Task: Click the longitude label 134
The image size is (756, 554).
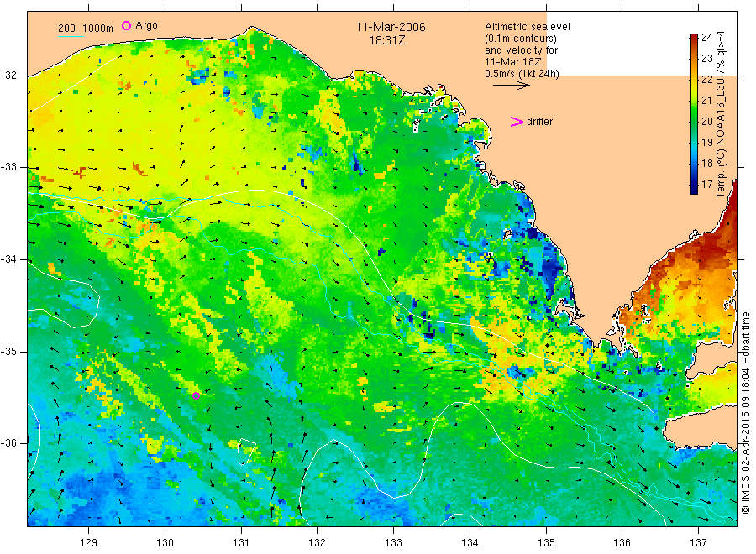Action: (x=470, y=543)
